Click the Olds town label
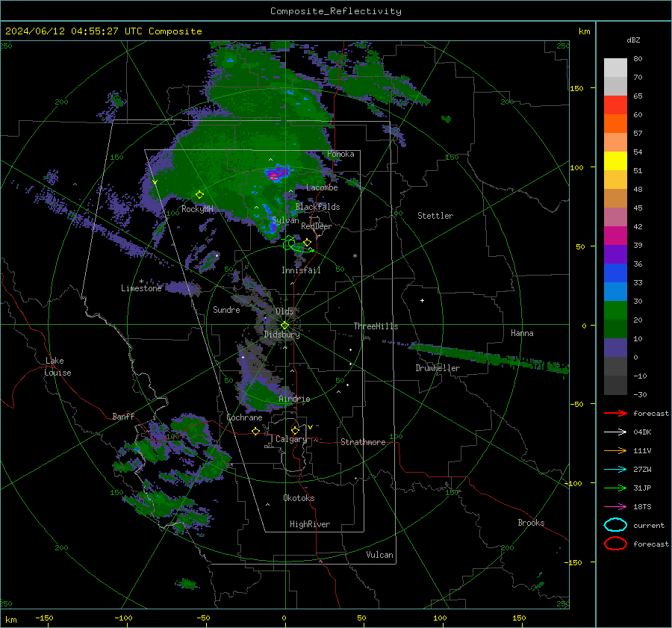Image resolution: width=672 pixels, height=628 pixels. 284,311
